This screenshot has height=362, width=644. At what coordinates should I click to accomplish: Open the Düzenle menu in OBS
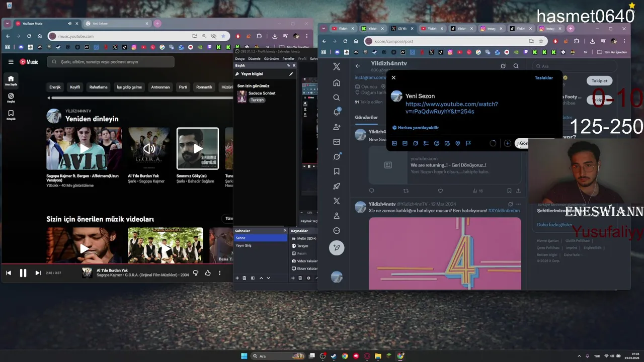pyautogui.click(x=254, y=58)
